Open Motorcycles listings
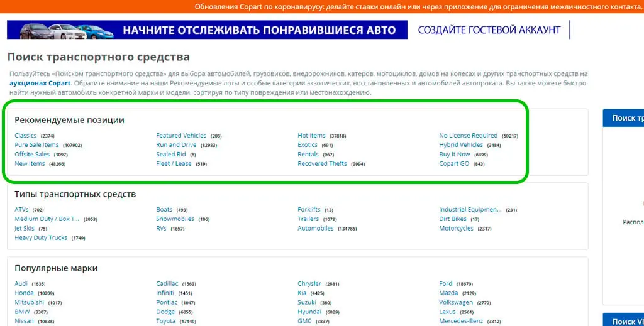This screenshot has height=326, width=644. [457, 229]
